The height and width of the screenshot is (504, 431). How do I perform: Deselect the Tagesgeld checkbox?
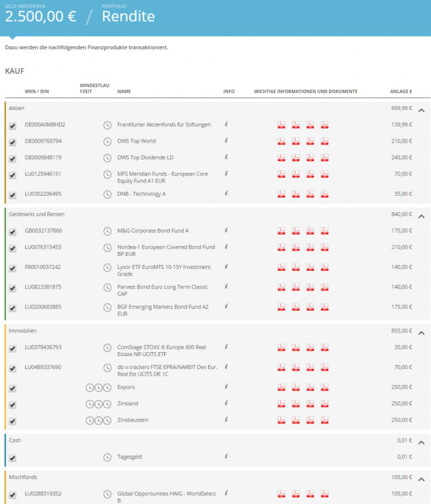(x=12, y=458)
